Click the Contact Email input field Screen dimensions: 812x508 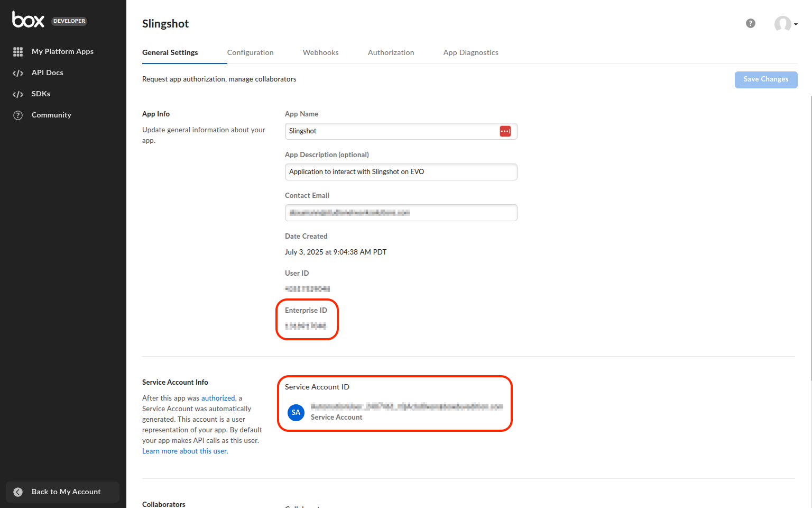click(401, 213)
